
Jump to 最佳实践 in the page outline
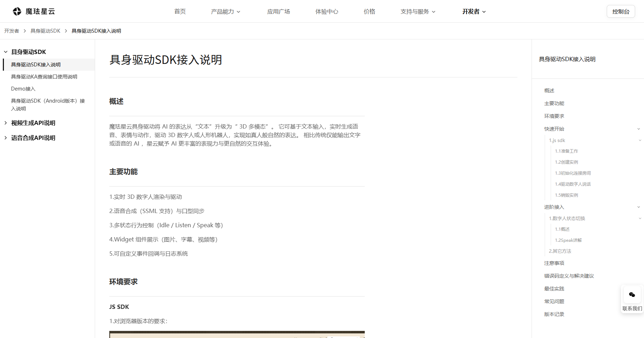pyautogui.click(x=554, y=289)
